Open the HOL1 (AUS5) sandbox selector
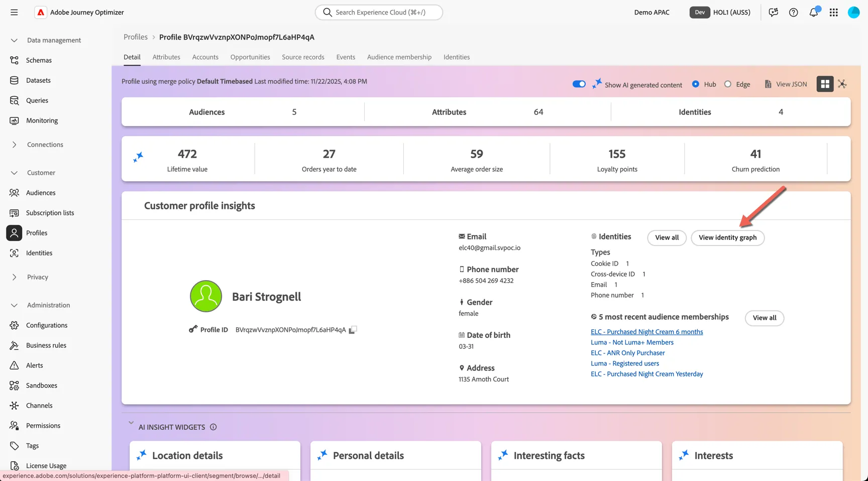 (x=720, y=13)
